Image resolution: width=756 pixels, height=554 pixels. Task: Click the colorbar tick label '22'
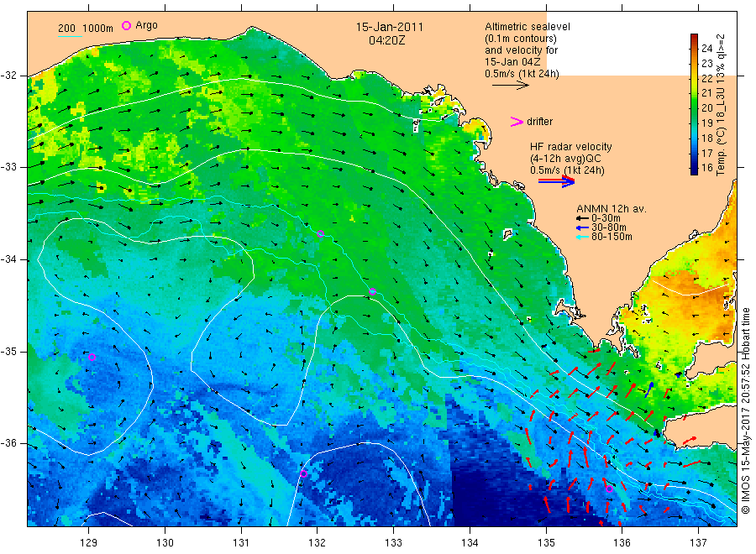coord(706,78)
